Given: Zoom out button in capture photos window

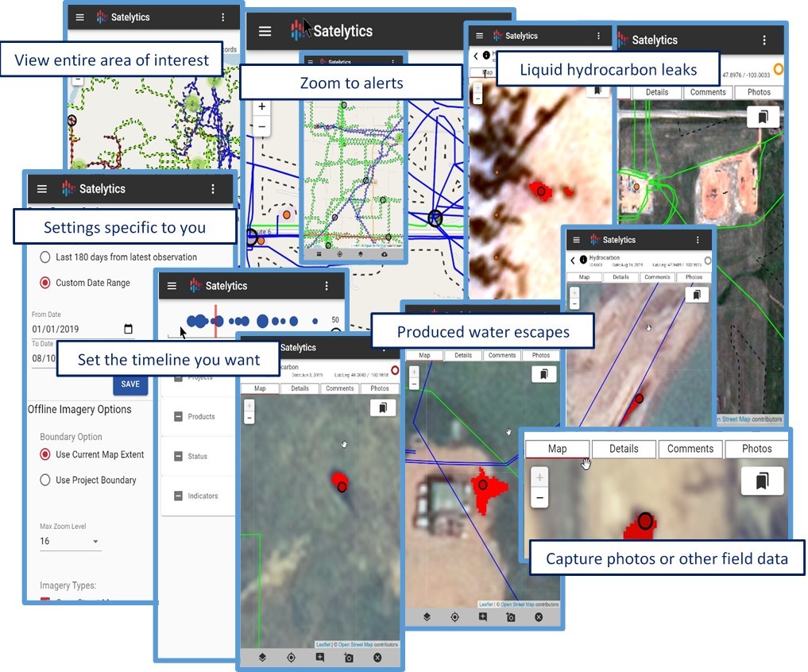Looking at the screenshot, I should (539, 498).
